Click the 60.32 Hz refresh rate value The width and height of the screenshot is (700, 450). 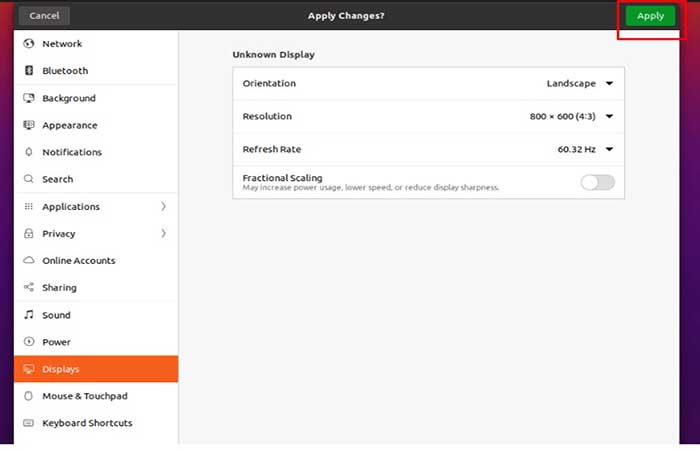tap(576, 149)
